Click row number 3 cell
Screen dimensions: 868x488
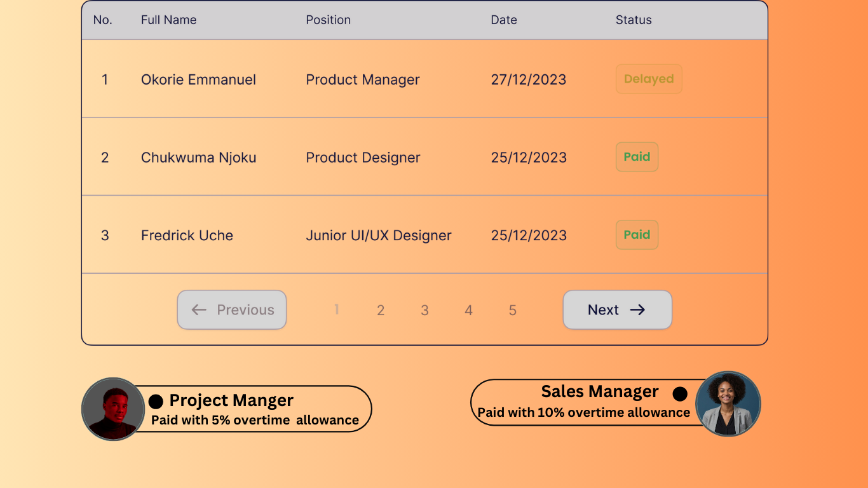click(105, 235)
